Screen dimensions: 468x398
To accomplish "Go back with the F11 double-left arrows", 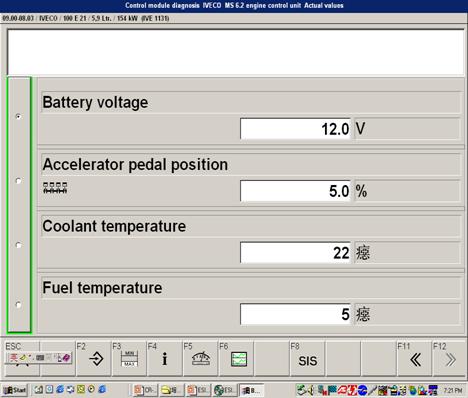I will tap(414, 359).
